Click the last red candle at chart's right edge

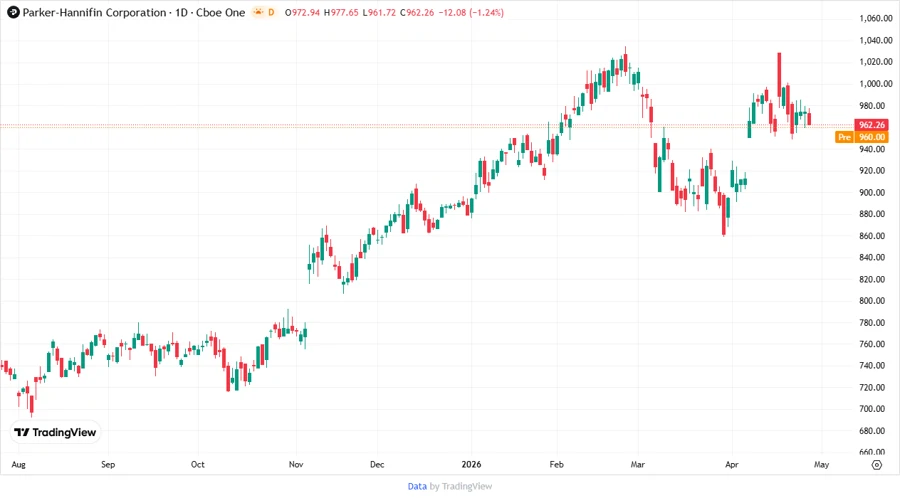(809, 118)
